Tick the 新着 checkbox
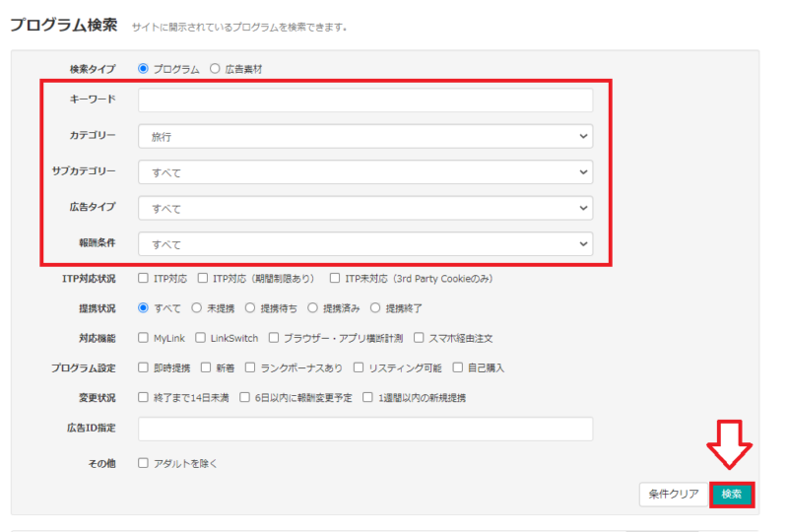The height and width of the screenshot is (532, 788). coord(206,367)
